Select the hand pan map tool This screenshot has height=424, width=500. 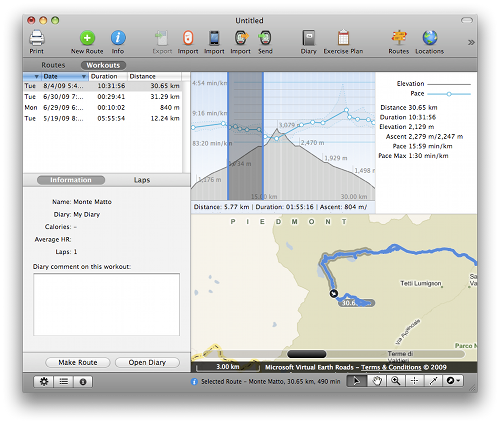pos(377,381)
